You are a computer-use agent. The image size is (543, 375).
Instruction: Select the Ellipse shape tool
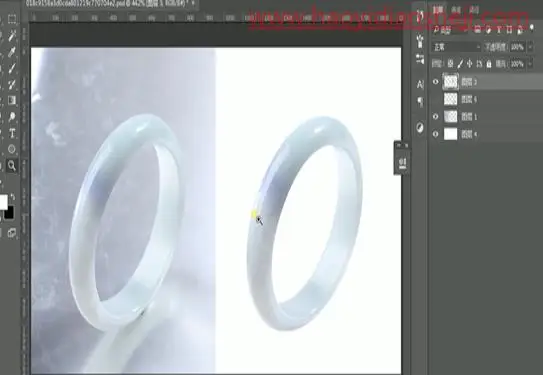tap(12, 149)
